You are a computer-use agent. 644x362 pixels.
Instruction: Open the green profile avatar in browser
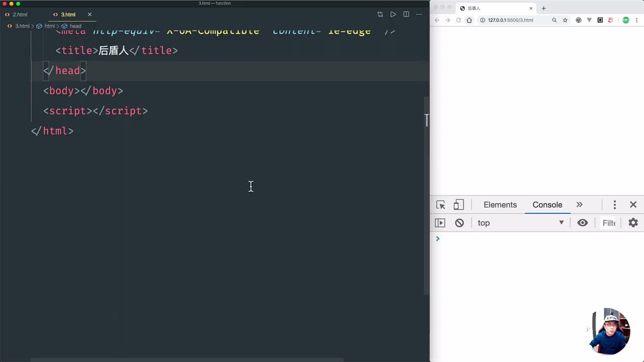click(626, 20)
